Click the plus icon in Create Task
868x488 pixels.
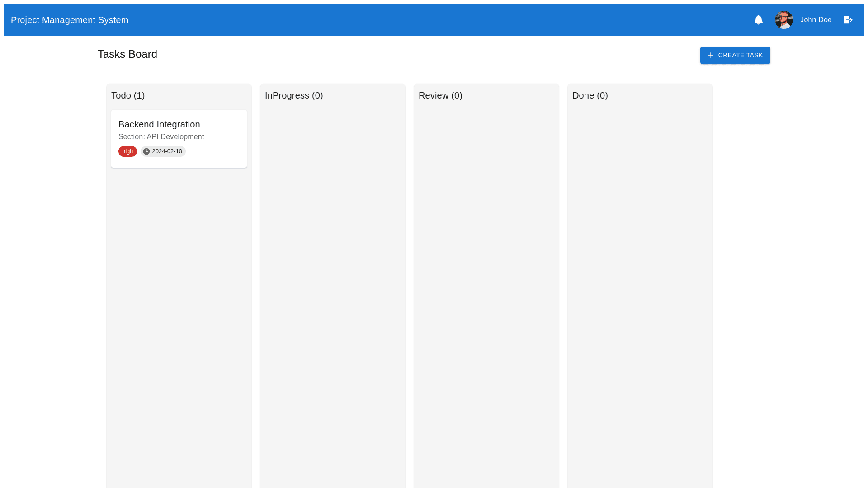tap(710, 55)
